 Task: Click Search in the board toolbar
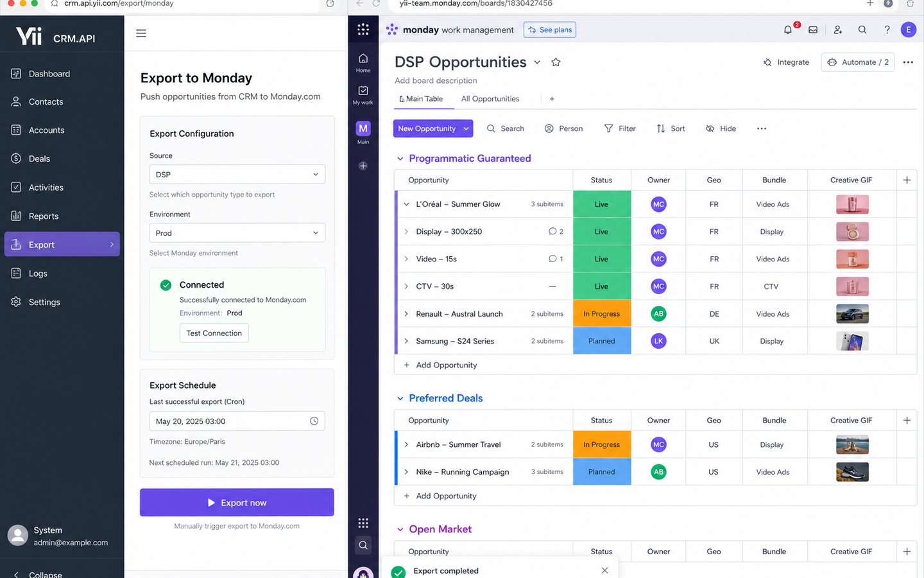pyautogui.click(x=506, y=128)
